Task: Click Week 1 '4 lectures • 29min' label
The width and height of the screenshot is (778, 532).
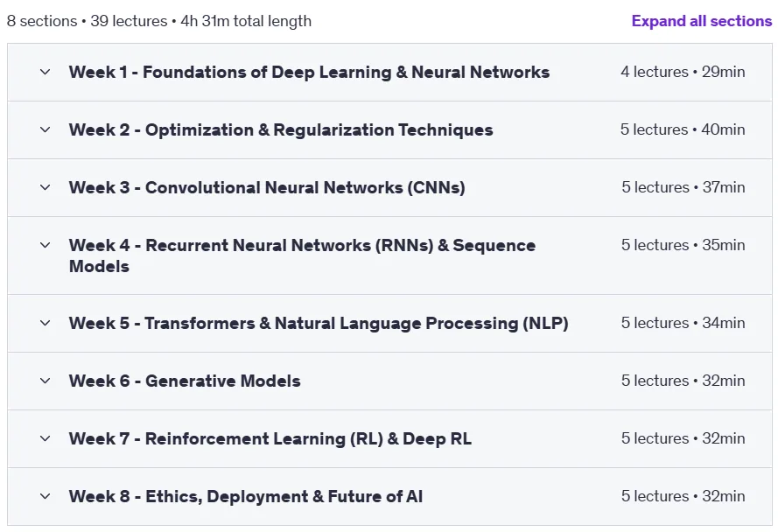Action: click(683, 72)
